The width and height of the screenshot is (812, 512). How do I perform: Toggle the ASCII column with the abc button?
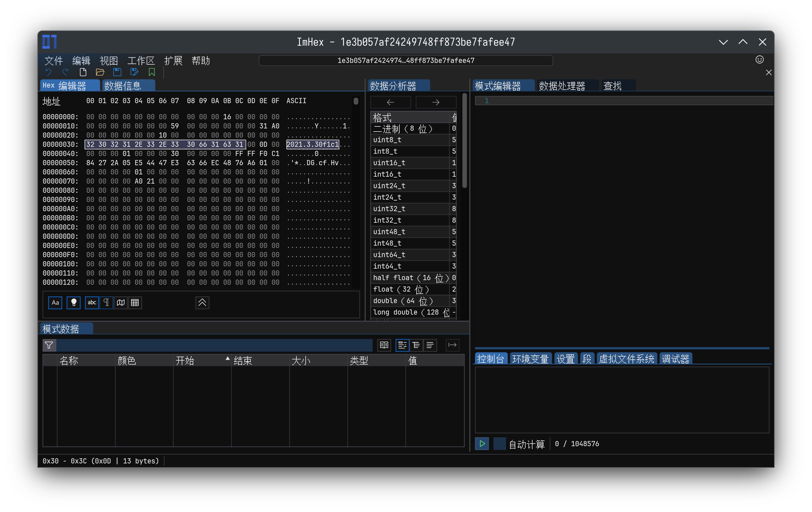pos(92,302)
